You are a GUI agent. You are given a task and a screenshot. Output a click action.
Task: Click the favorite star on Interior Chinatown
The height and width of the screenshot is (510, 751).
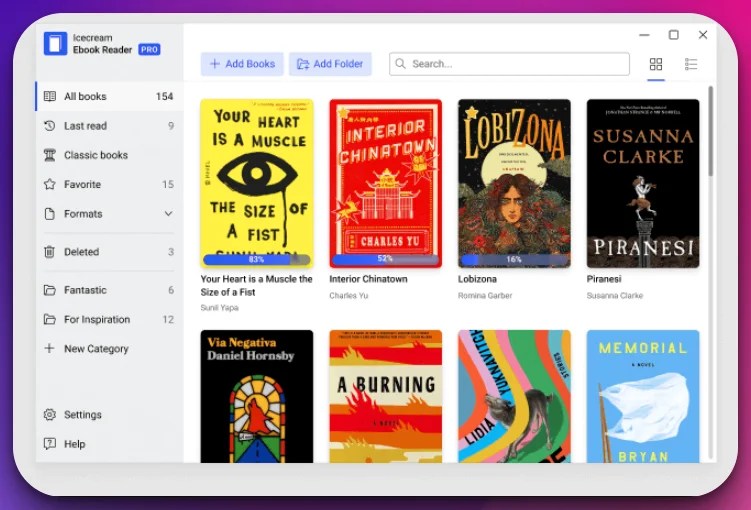pos(343,113)
